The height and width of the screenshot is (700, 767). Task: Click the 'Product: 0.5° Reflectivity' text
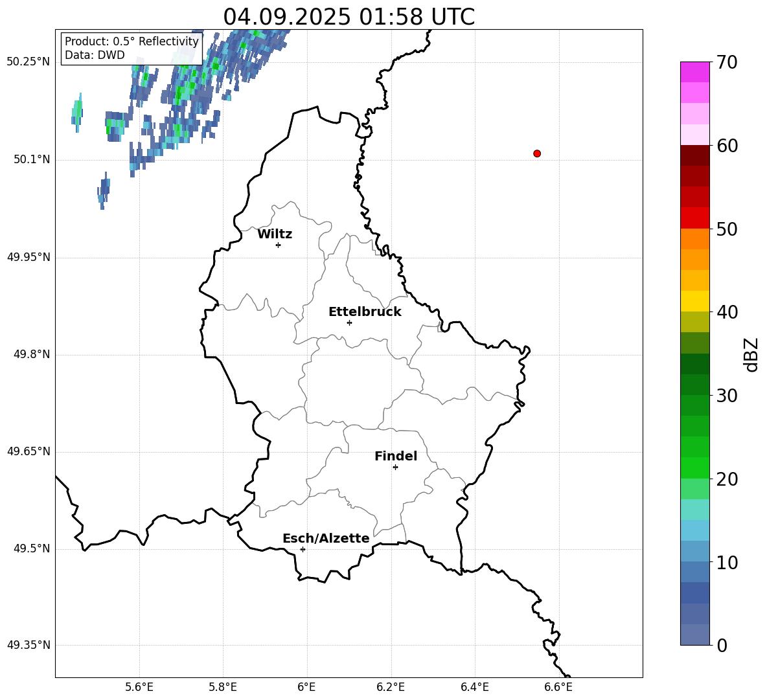[x=132, y=41]
